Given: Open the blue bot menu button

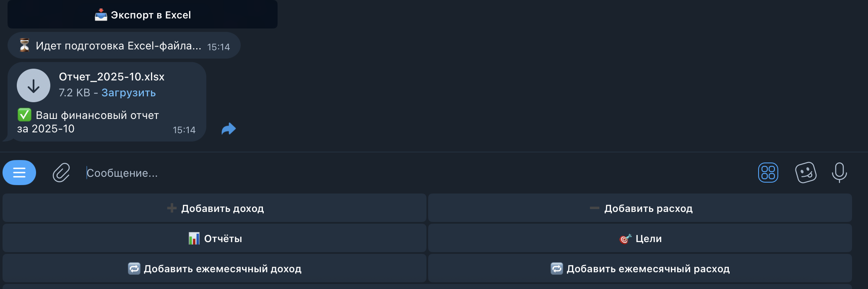Looking at the screenshot, I should [x=19, y=173].
